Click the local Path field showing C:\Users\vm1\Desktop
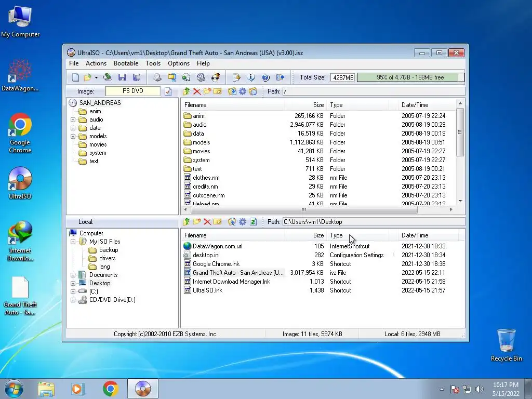 [x=374, y=222]
